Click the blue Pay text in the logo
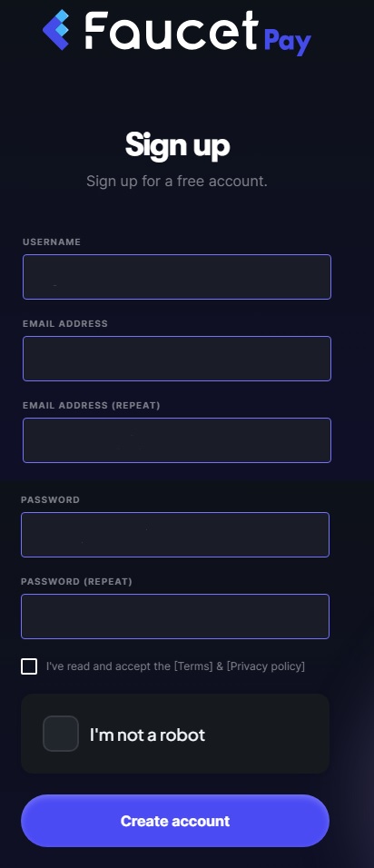 pos(287,41)
